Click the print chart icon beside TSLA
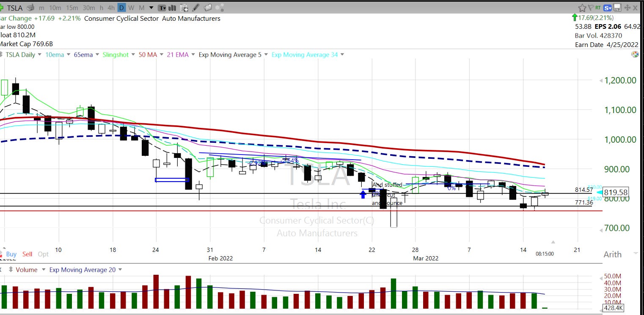 [30, 8]
